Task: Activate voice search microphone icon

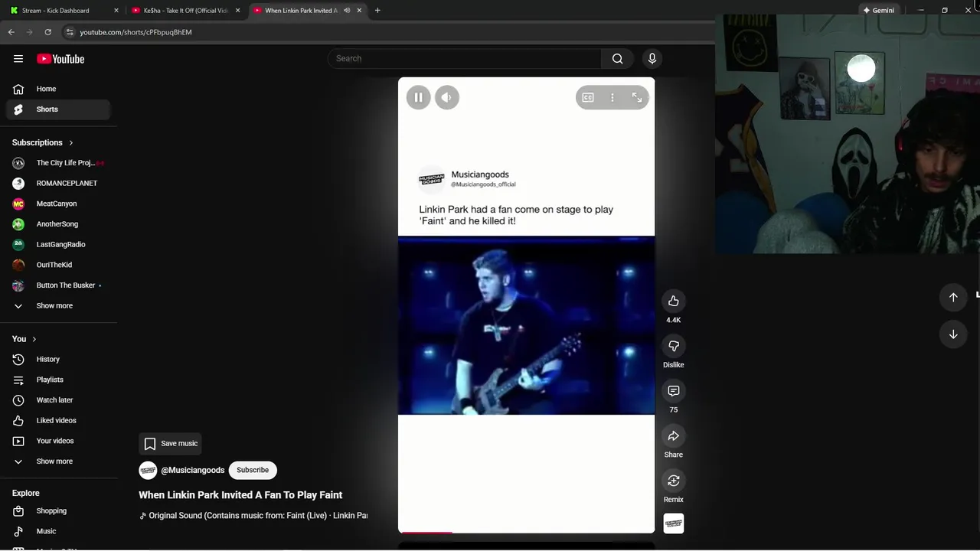Action: click(x=652, y=58)
